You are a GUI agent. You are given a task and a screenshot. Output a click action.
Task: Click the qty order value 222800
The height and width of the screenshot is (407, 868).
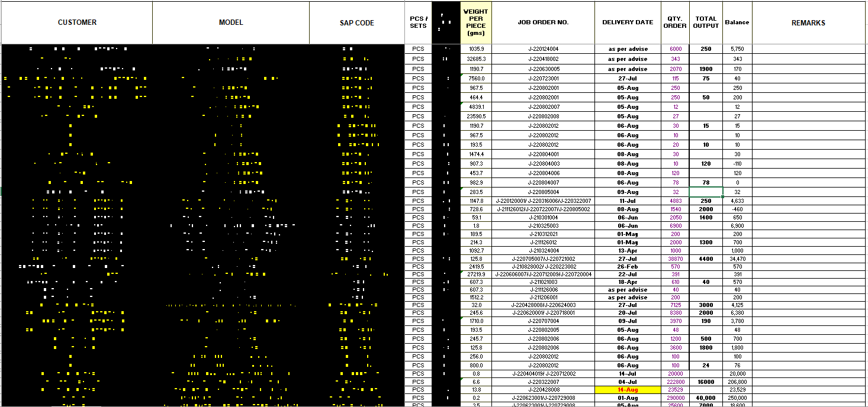click(674, 383)
